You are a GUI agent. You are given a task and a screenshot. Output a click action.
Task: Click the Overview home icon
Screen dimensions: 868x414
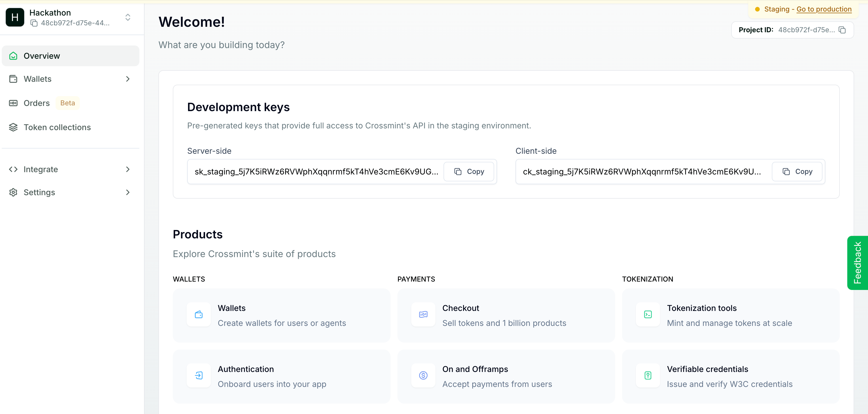coord(13,56)
